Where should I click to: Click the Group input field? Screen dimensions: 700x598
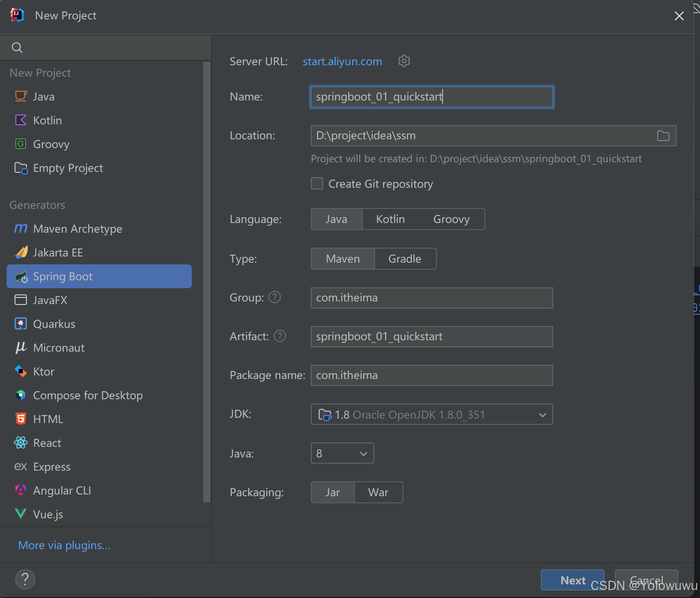tap(432, 298)
